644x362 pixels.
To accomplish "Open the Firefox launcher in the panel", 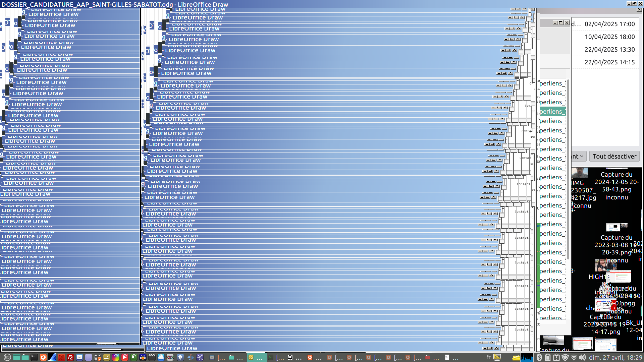I will click(43, 357).
